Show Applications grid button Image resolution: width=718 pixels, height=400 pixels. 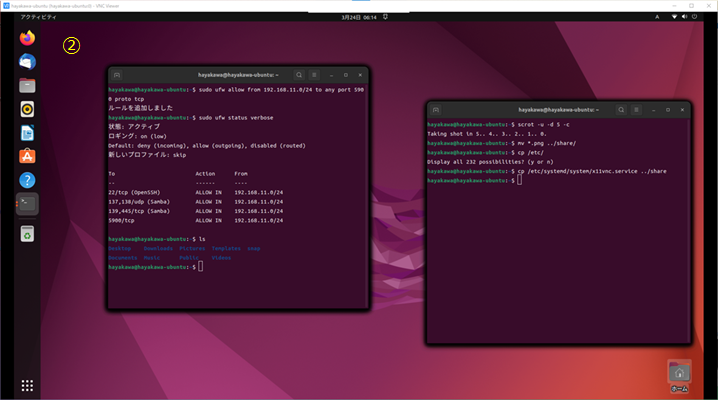(x=27, y=385)
